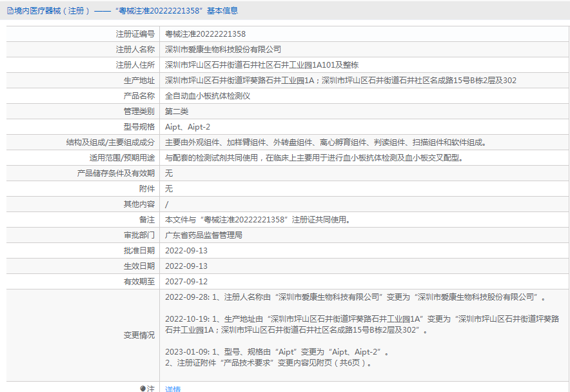Viewport: 570px width, 392px height.
Task: Click the 产品名称 label
Action: pos(139,96)
